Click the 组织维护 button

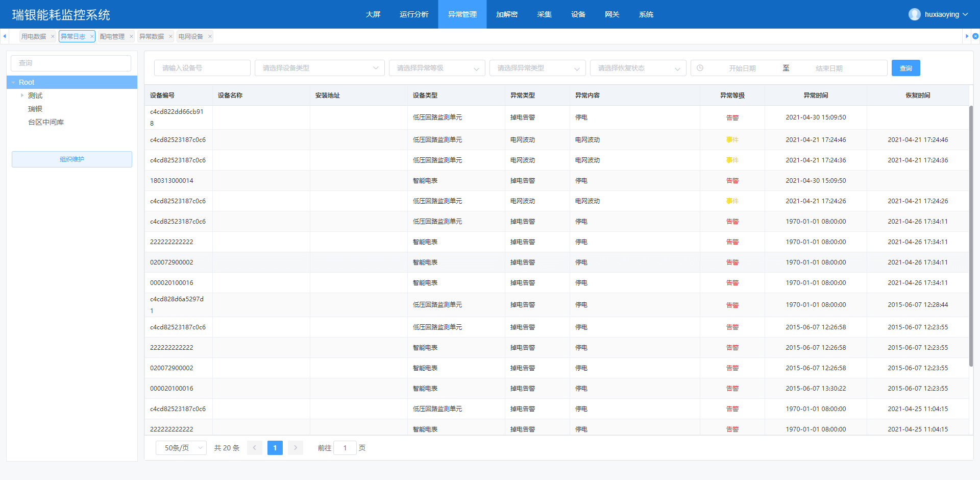[72, 159]
